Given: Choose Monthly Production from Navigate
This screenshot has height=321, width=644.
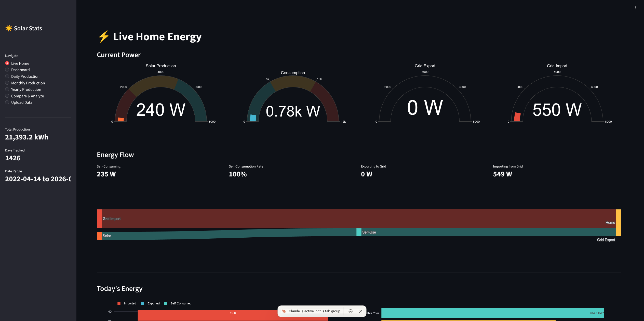Looking at the screenshot, I should tap(28, 83).
